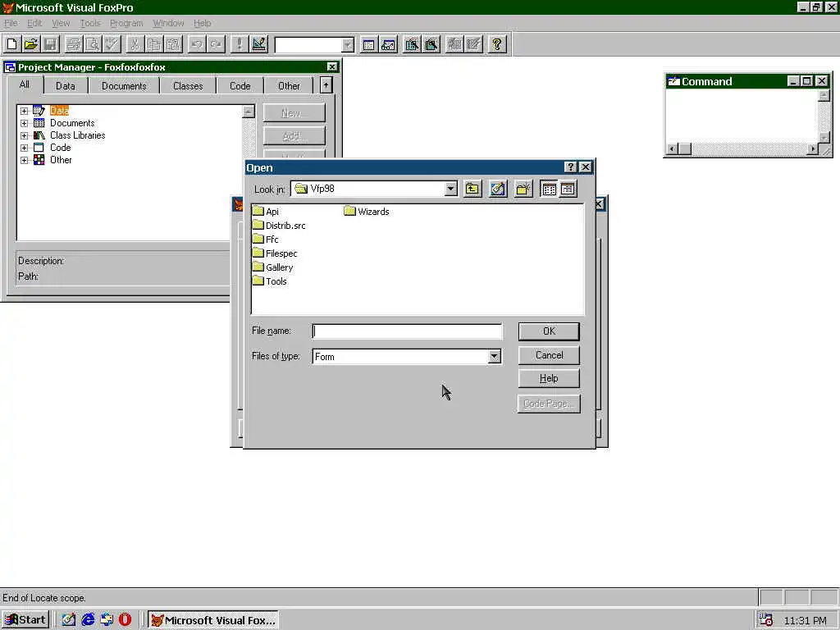This screenshot has width=840, height=630.
Task: Expand the Other node in Project Manager
Action: (x=24, y=160)
